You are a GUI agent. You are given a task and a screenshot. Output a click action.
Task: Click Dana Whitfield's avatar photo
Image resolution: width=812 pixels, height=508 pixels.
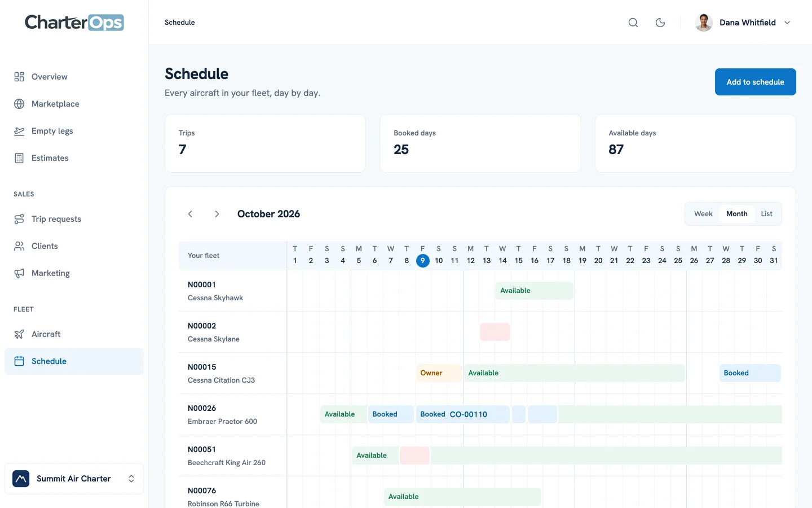(x=704, y=23)
